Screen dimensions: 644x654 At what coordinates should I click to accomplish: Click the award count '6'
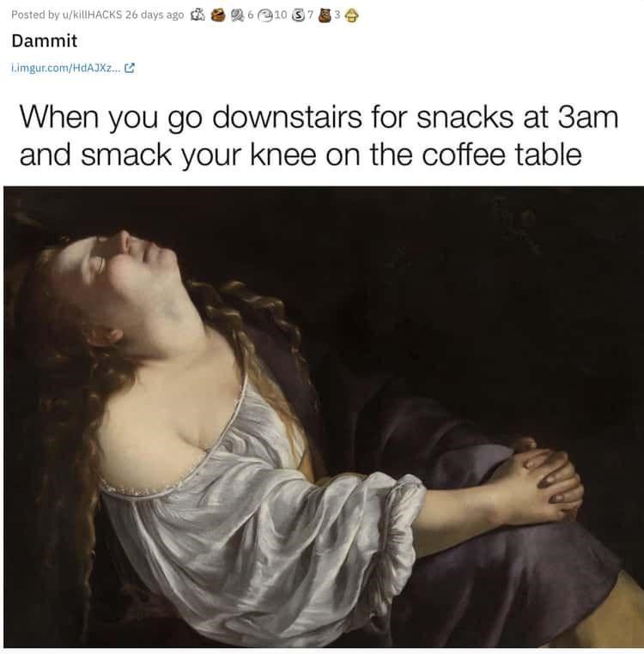tap(251, 15)
